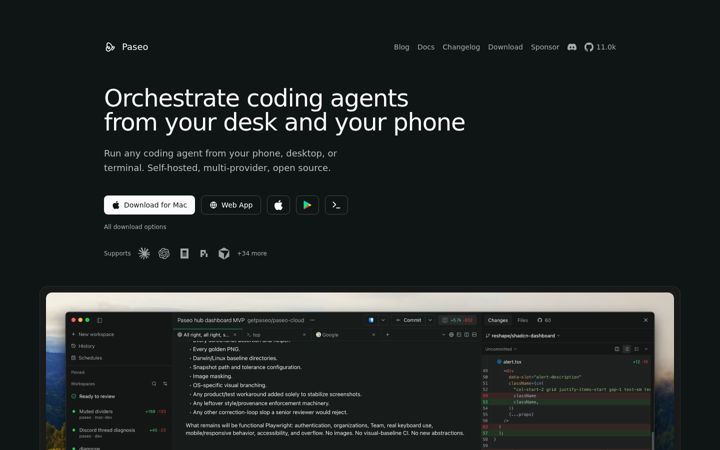Toggle the third diff view mode icon
720x450 pixels.
point(636,349)
